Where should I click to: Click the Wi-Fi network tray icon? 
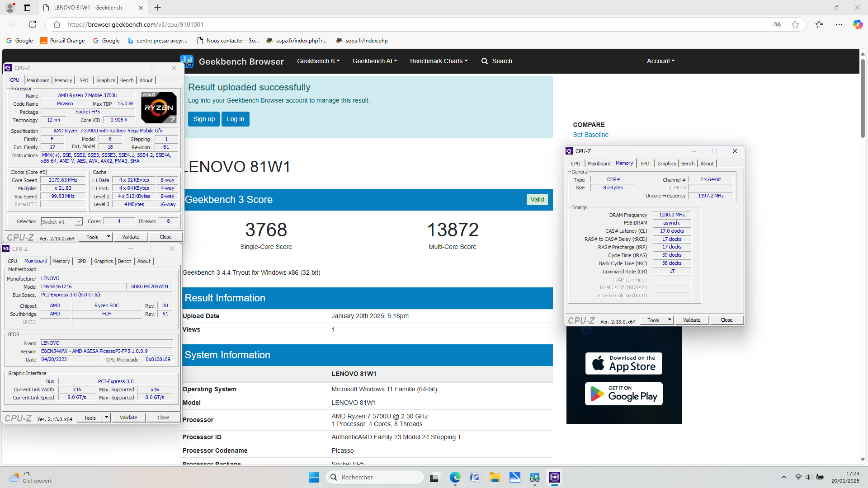(x=798, y=477)
